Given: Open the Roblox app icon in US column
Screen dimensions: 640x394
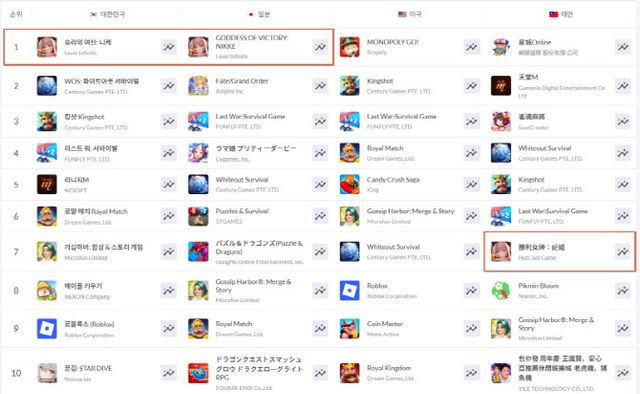Looking at the screenshot, I should [350, 290].
